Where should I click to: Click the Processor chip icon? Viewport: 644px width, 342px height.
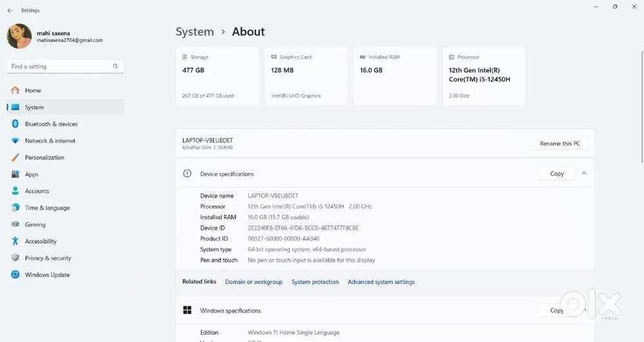click(x=452, y=57)
